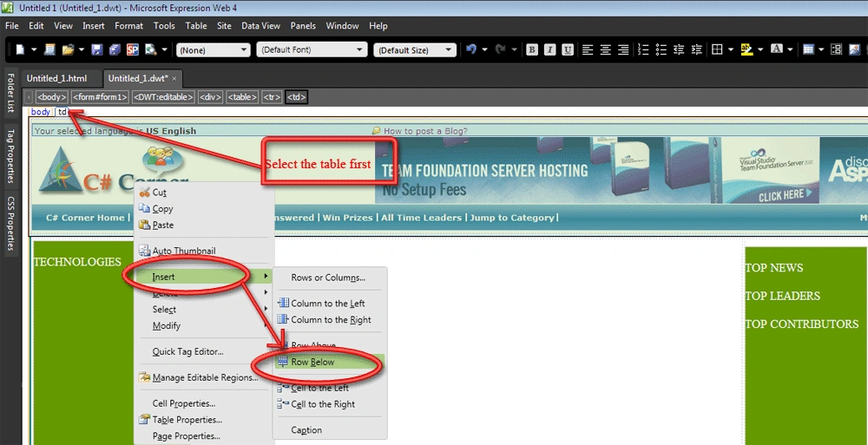Click the Undo arrow icon

pos(471,49)
